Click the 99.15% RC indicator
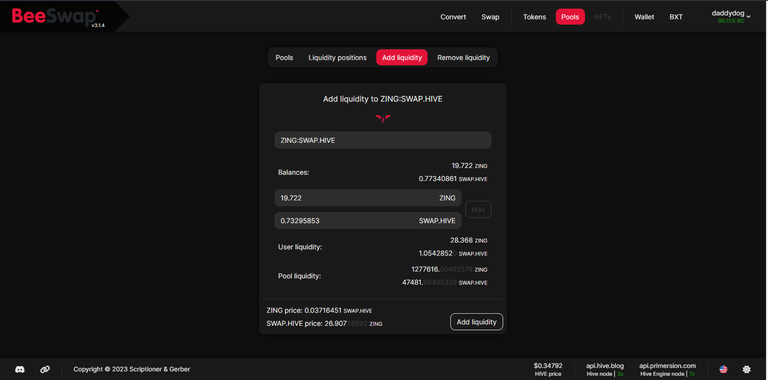The height and width of the screenshot is (380, 768). pos(731,21)
